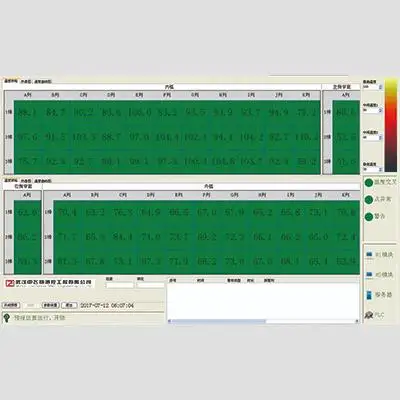Click the green 温度交叉 status indicator
400x400 pixels.
[369, 183]
